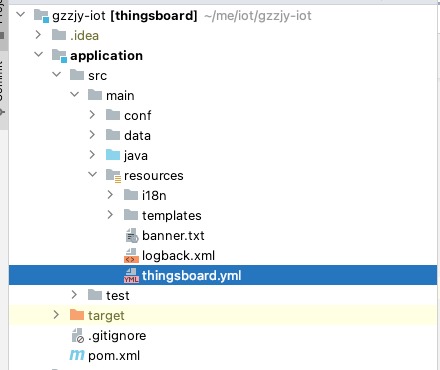Screen dimensions: 440x370
Task: Click the .gitignore file icon
Action: [78, 336]
